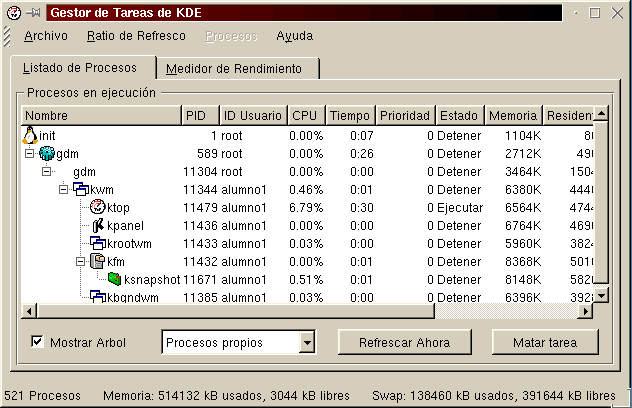
Task: Click the Matar tarea button
Action: click(545, 342)
